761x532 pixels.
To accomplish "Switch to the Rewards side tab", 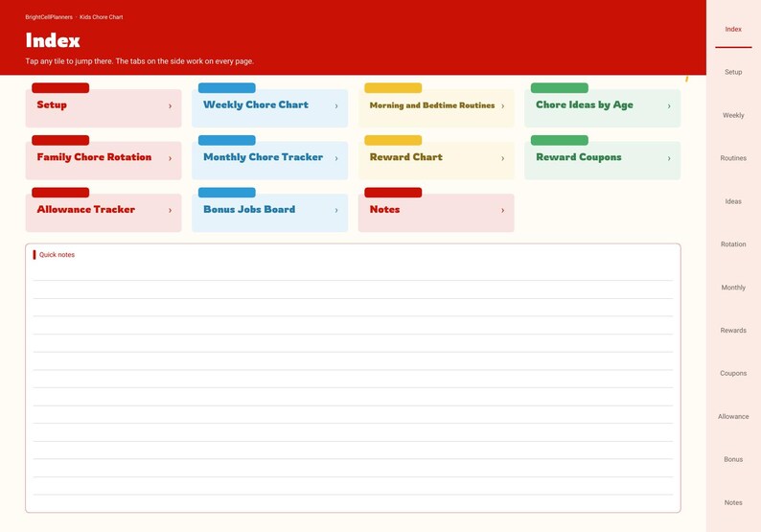I will coord(733,330).
